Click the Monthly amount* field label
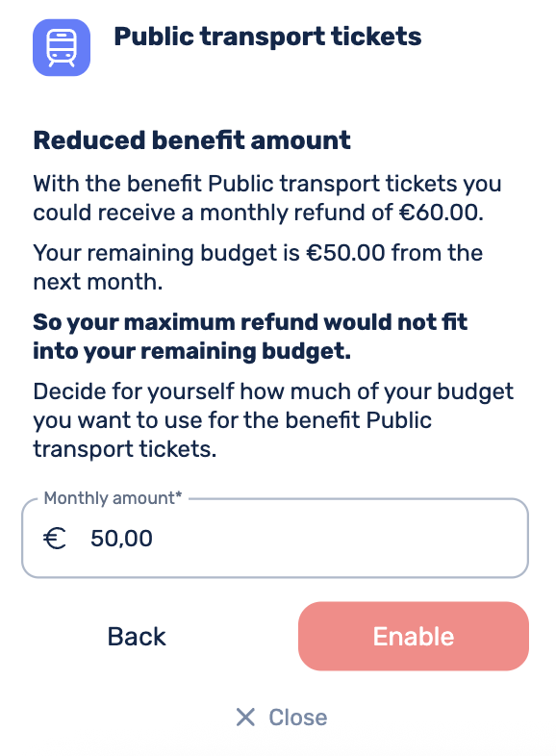This screenshot has height=756, width=556. click(113, 498)
